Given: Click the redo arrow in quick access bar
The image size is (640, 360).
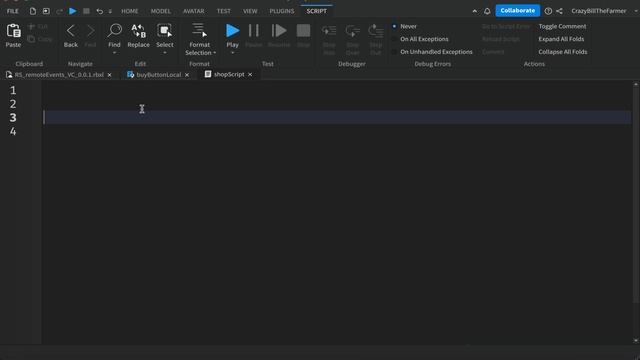Looking at the screenshot, I should click(x=59, y=11).
